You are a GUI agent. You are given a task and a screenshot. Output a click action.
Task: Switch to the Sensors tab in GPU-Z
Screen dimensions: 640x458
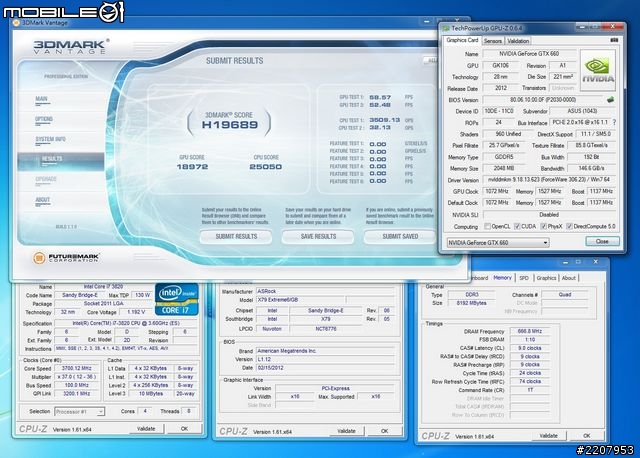493,41
